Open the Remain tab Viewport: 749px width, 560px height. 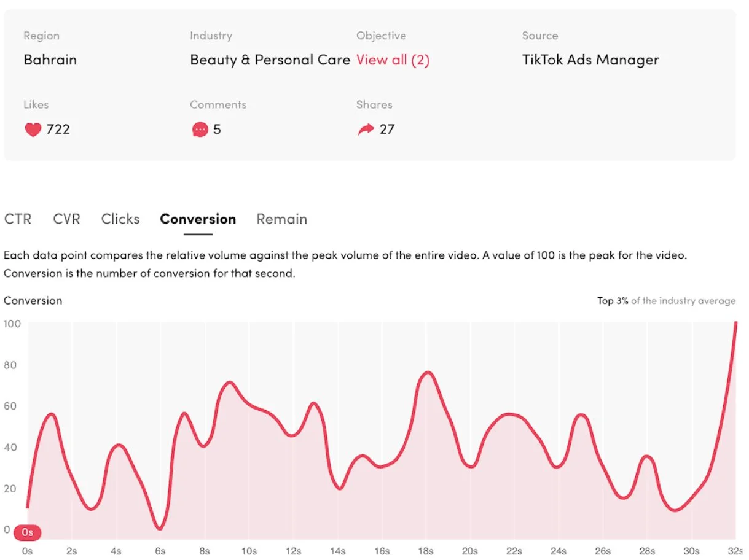(x=282, y=219)
